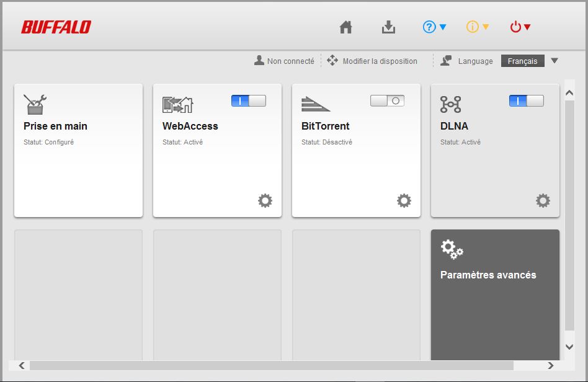Viewport: 588px width, 382px height.
Task: Open the blue help question mark icon
Action: 429,27
